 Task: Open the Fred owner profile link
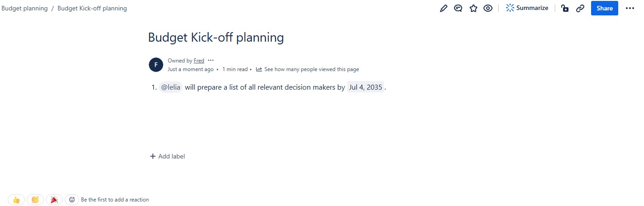(199, 61)
